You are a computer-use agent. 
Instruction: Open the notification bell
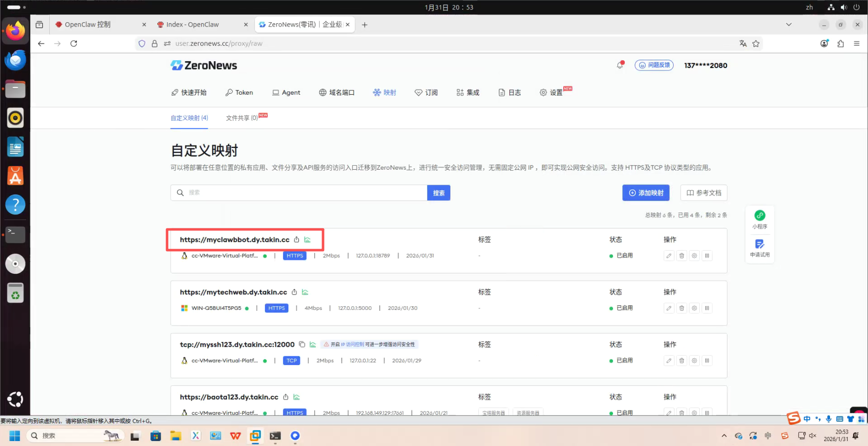click(620, 65)
